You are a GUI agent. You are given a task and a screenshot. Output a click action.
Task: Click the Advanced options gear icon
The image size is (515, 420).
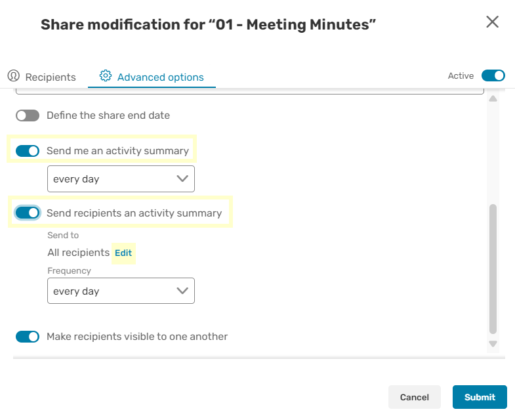pos(106,75)
